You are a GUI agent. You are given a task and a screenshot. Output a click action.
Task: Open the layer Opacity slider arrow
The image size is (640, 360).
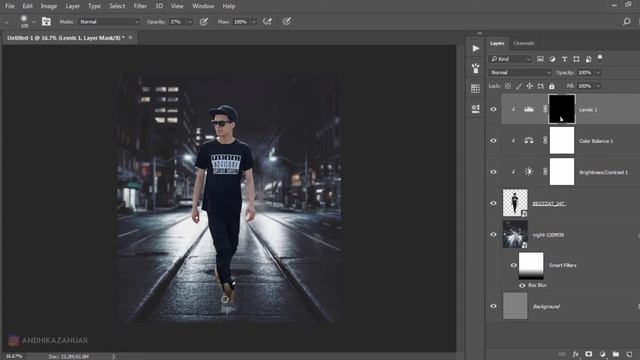point(598,73)
